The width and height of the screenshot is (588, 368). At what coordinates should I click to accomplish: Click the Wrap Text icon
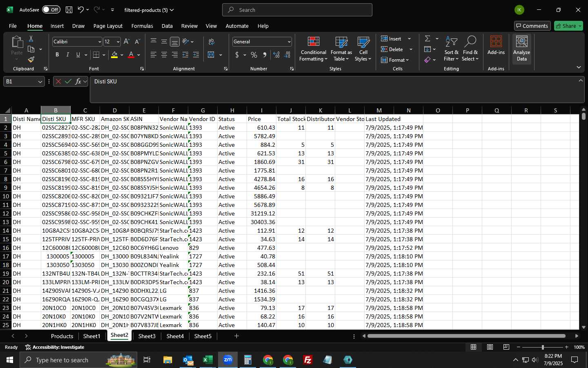[212, 42]
